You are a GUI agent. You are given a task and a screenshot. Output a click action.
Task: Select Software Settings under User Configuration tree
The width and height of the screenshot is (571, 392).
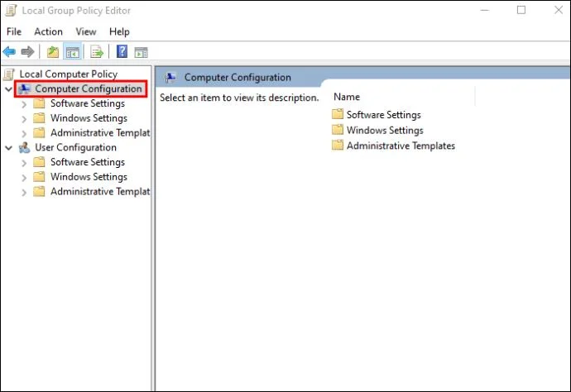coord(88,162)
